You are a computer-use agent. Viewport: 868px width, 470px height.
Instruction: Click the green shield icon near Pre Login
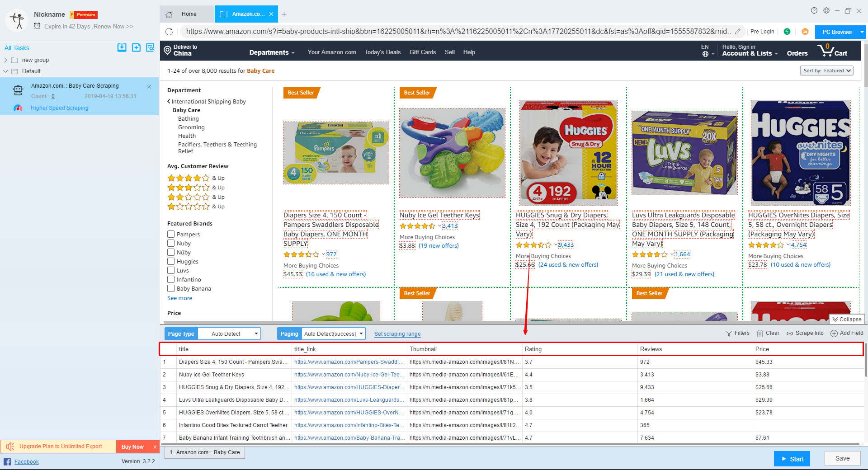(x=787, y=32)
